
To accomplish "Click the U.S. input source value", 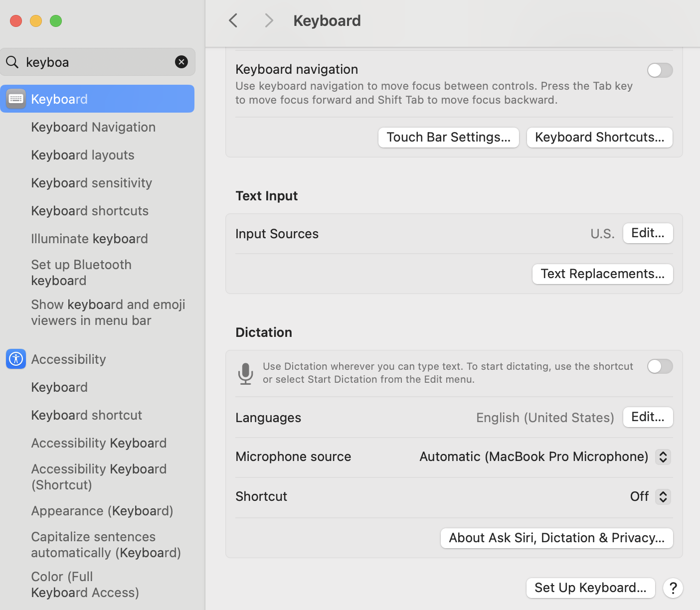I will pyautogui.click(x=602, y=234).
